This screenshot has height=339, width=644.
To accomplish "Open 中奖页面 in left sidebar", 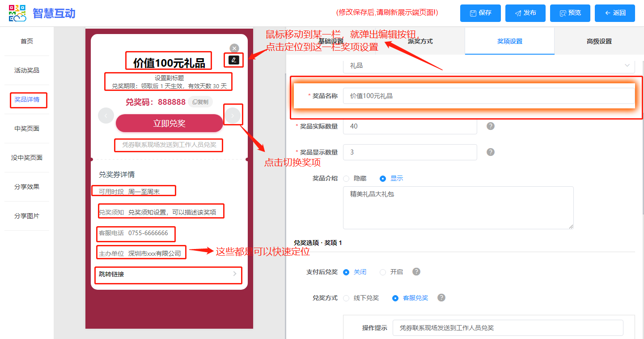I will (x=27, y=129).
